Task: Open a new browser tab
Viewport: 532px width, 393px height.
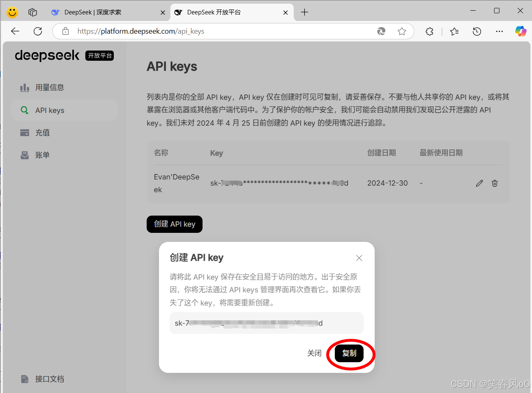Action: point(304,12)
